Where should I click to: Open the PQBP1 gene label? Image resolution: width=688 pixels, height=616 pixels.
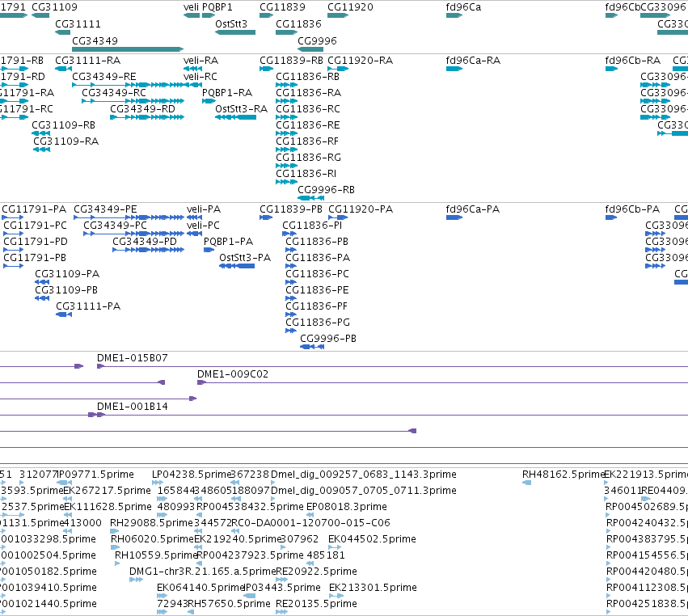click(217, 7)
